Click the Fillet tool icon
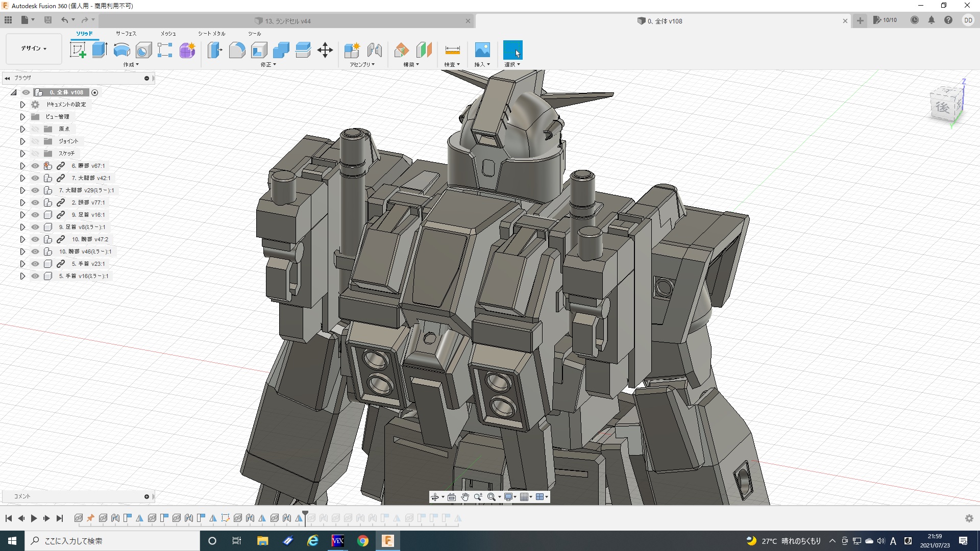 (x=237, y=50)
